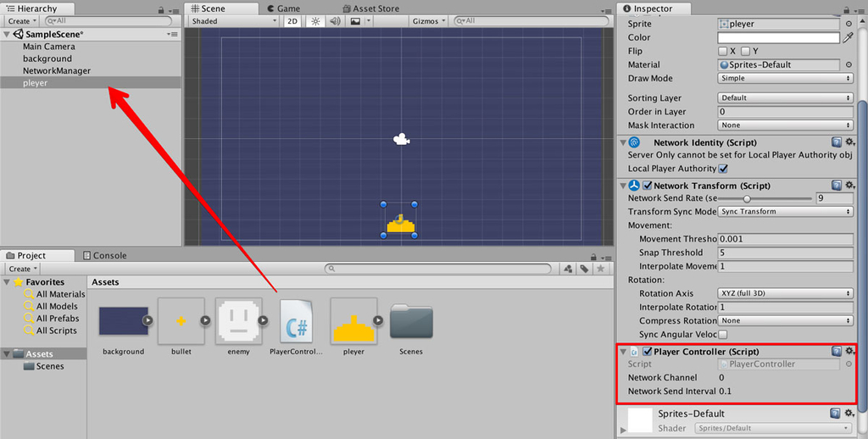
Task: Open Sorting Layer dropdown
Action: [785, 98]
